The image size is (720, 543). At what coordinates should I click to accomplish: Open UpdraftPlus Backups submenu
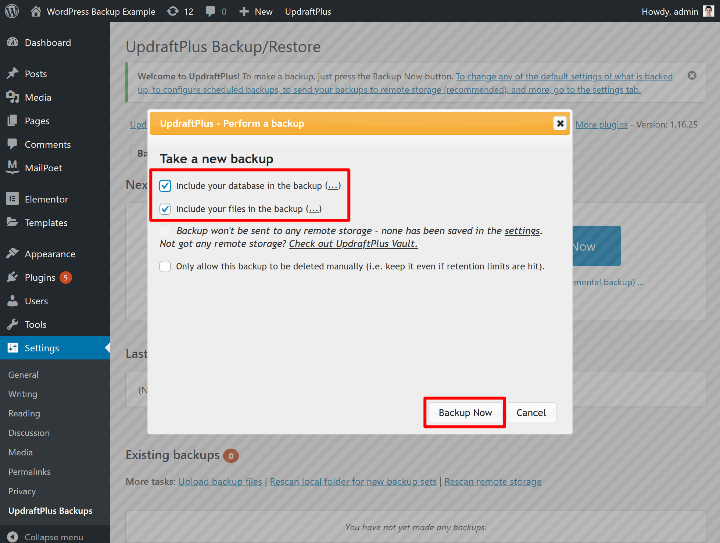click(51, 510)
